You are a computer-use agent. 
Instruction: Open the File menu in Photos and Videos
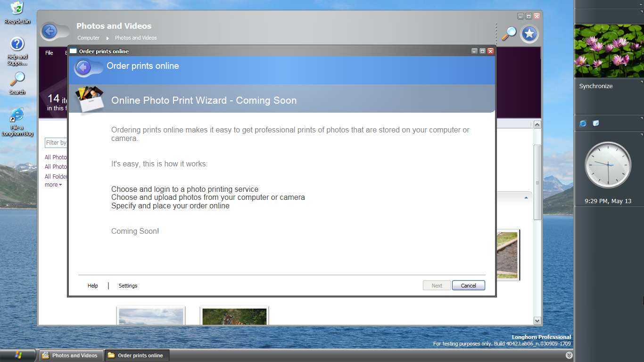tap(49, 53)
